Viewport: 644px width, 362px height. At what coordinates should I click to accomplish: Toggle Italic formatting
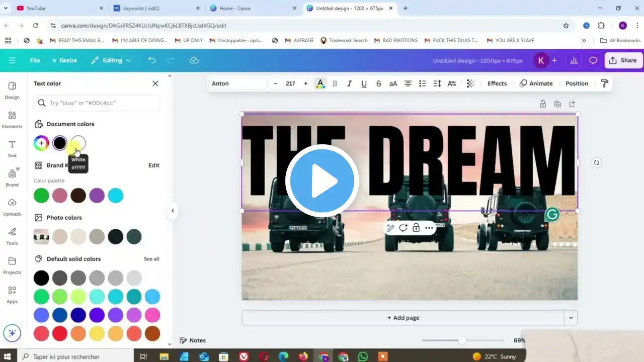coord(349,83)
